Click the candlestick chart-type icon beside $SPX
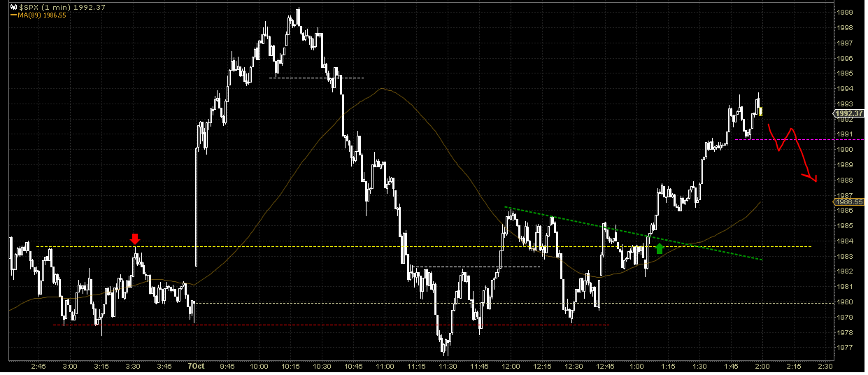The image size is (868, 375). pos(13,6)
